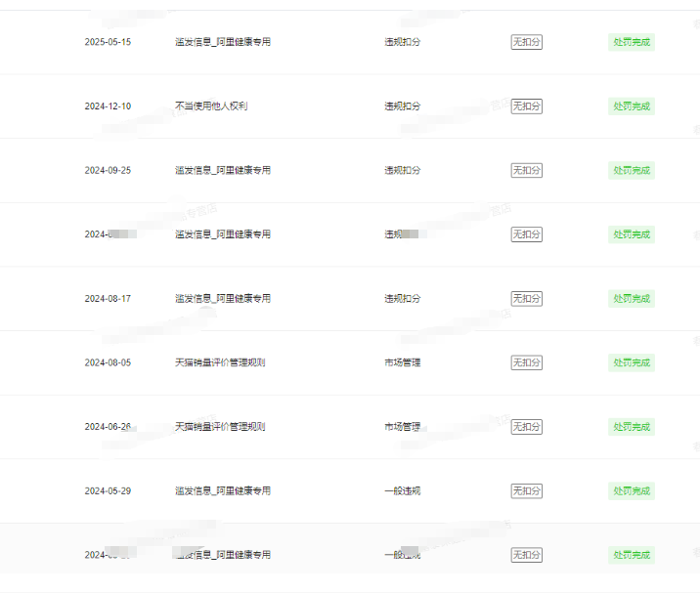Screen dimensions: 700x593
Task: Click the 2025-05-15 date cell
Action: tap(108, 42)
